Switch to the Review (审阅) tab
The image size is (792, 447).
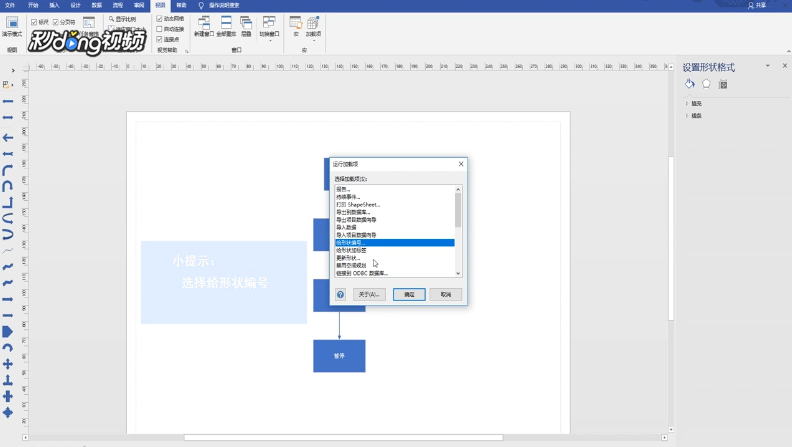pyautogui.click(x=139, y=5)
